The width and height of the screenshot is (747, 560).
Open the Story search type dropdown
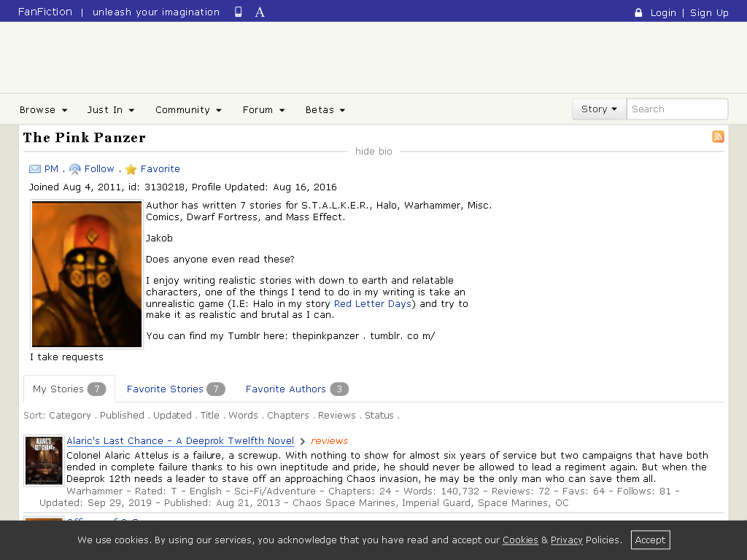(x=600, y=109)
